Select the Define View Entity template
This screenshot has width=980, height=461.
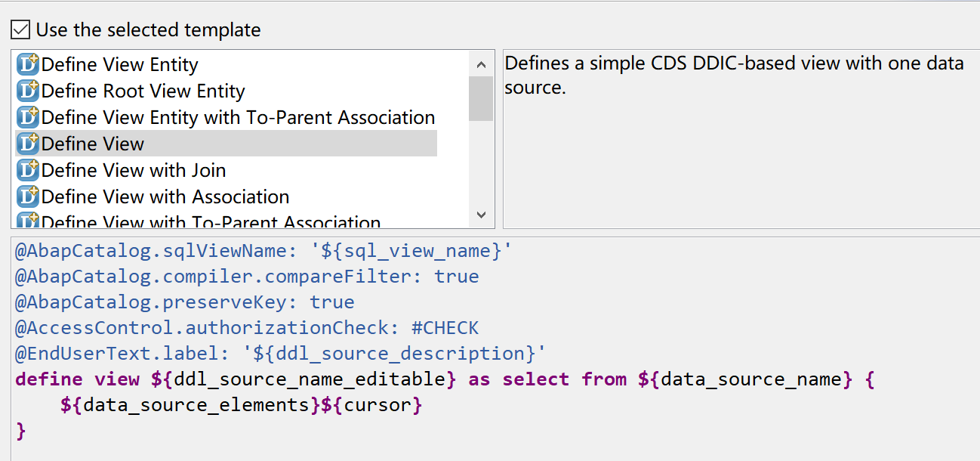[x=121, y=64]
